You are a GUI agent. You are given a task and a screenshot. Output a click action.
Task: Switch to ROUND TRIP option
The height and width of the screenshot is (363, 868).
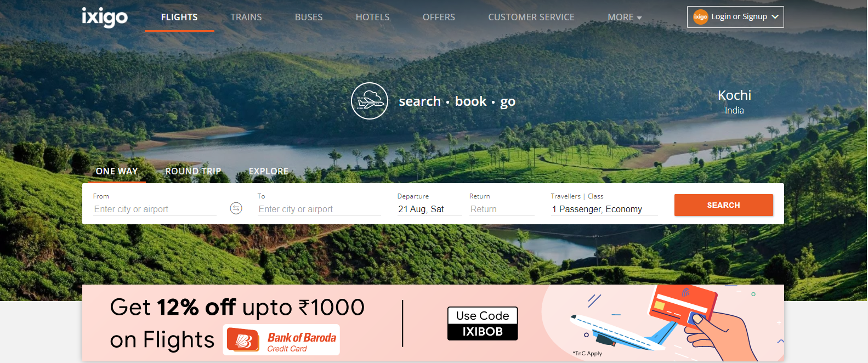pos(193,171)
